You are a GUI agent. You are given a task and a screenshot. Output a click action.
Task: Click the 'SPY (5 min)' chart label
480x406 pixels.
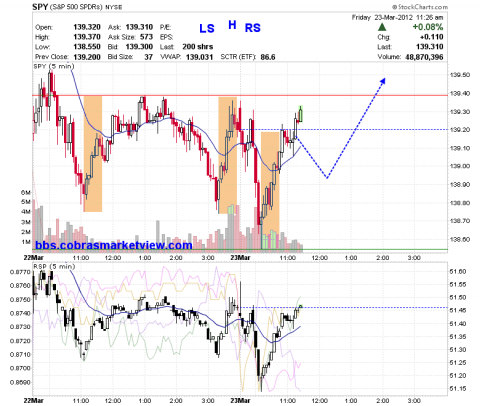54,66
